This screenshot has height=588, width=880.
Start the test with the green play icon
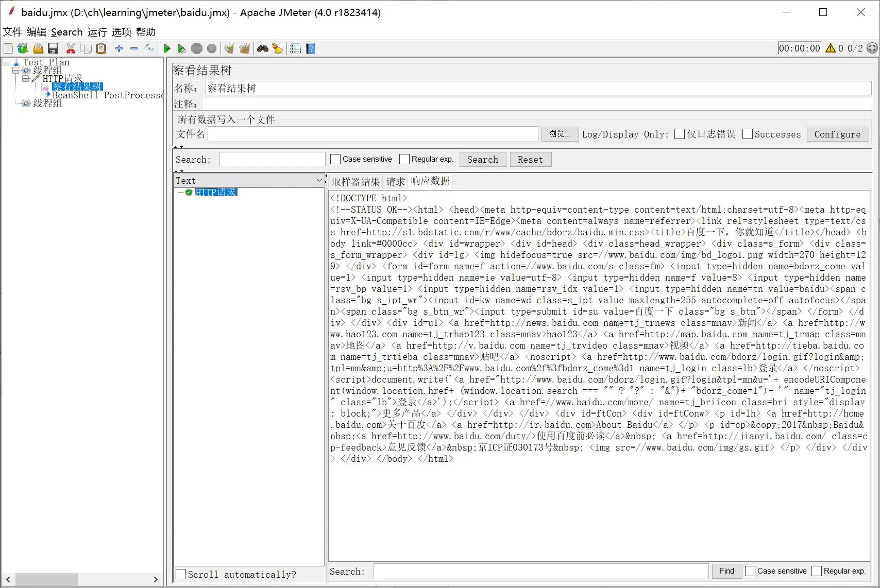[167, 48]
